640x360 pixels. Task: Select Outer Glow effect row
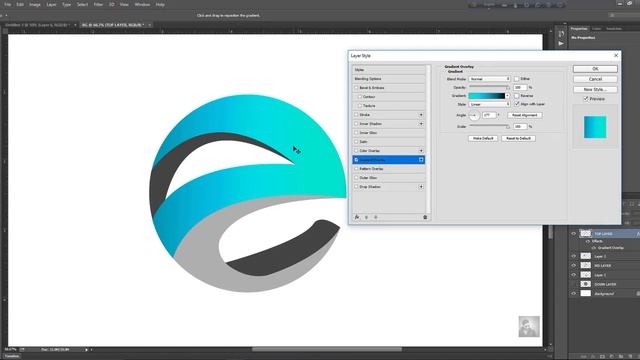pos(389,178)
